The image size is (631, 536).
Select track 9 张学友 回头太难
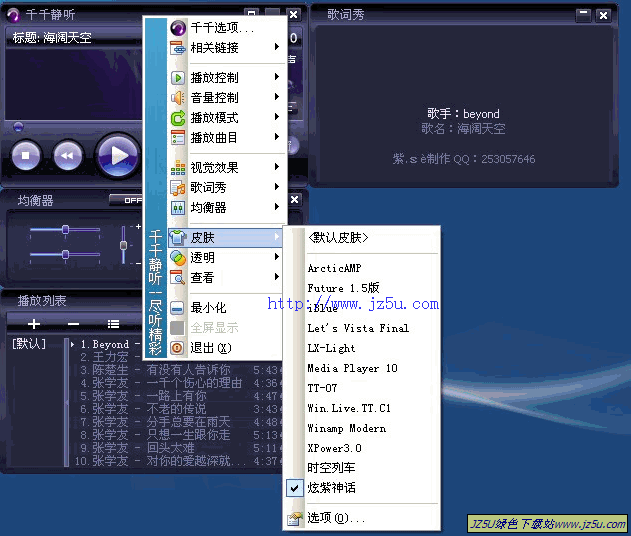pos(179,448)
